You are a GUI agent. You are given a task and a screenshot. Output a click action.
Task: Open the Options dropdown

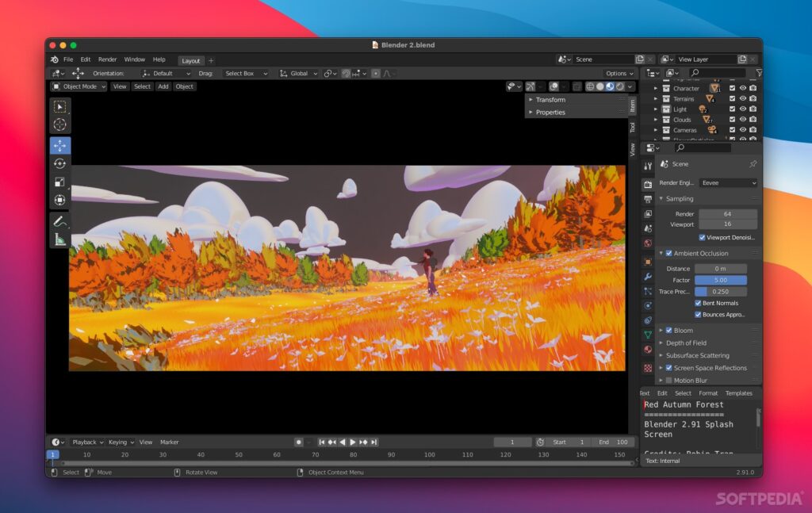click(619, 74)
